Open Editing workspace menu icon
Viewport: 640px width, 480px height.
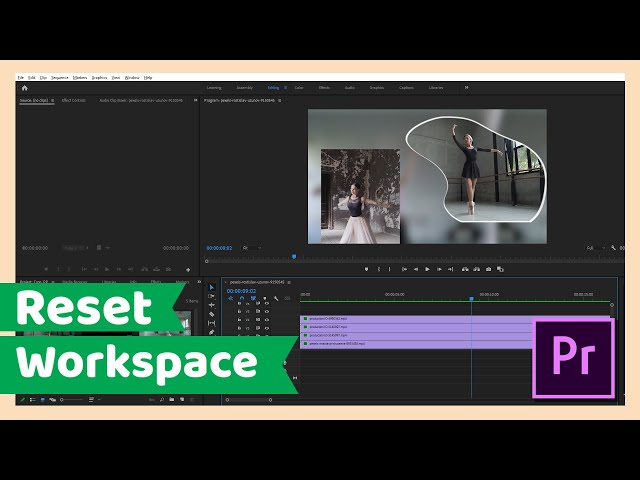[285, 88]
